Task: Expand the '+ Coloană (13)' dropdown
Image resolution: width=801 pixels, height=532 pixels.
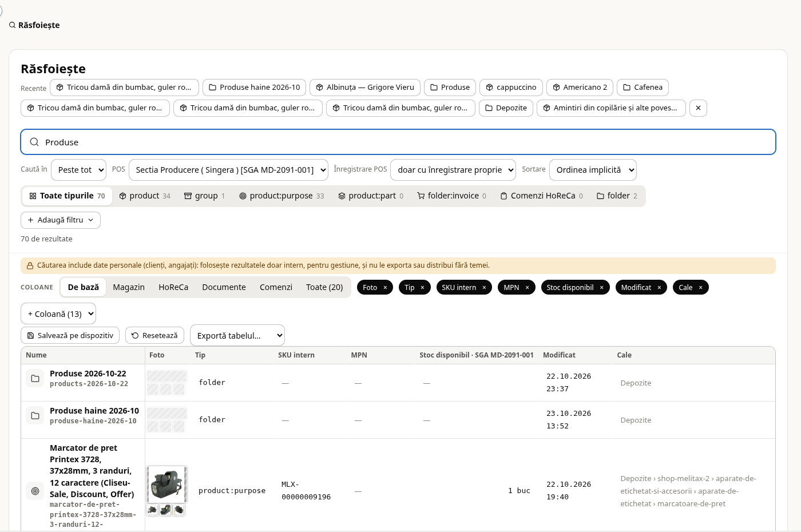Action: pyautogui.click(x=58, y=314)
